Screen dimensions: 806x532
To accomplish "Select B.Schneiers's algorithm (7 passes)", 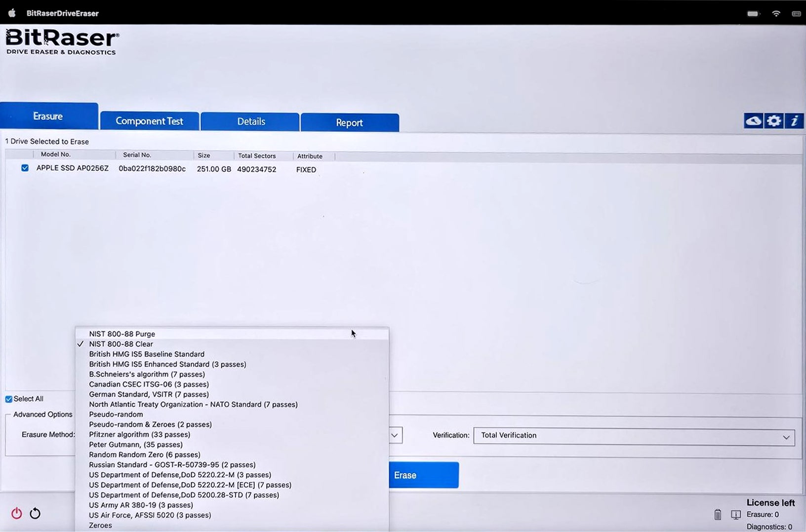I will [x=232, y=374].
